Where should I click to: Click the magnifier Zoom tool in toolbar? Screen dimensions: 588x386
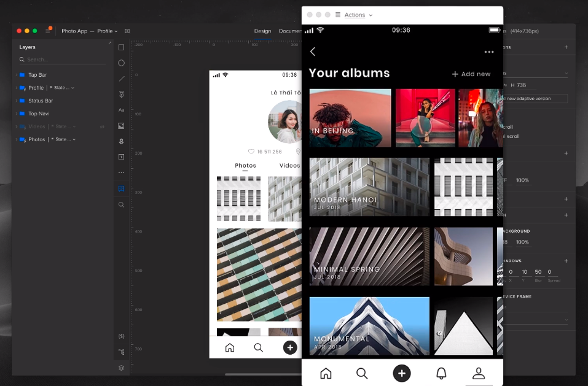pyautogui.click(x=121, y=205)
